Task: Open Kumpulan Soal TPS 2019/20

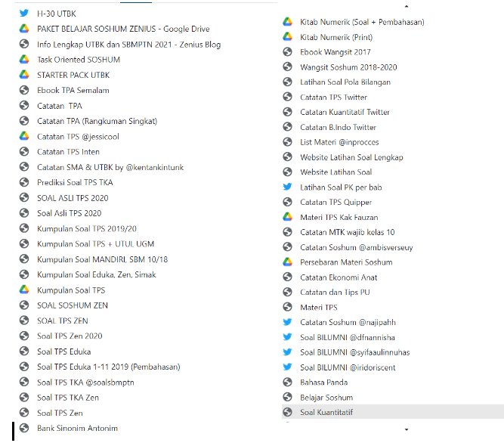Action: [87, 228]
